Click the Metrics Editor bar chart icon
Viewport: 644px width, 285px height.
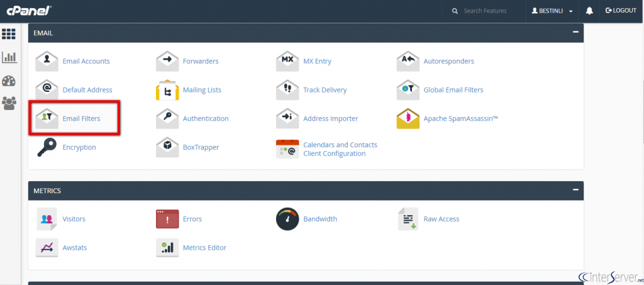point(167,248)
